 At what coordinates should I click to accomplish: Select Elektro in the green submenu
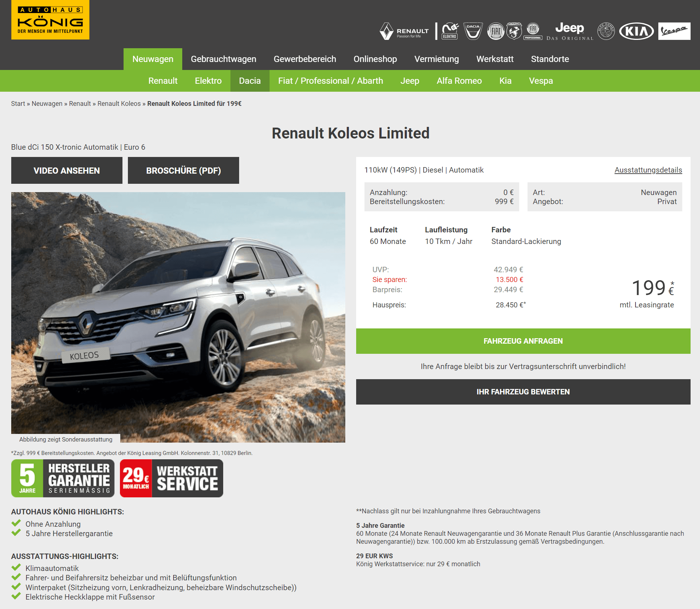point(208,81)
